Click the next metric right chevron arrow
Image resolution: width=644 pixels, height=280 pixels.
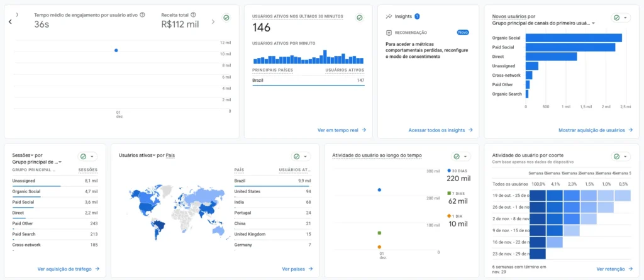[x=213, y=21]
